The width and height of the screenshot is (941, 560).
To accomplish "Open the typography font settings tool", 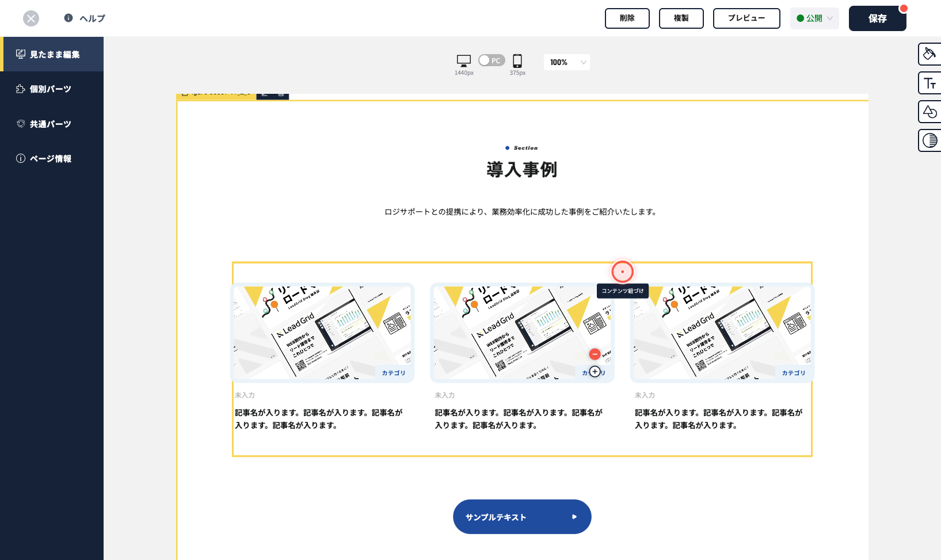I will click(929, 83).
